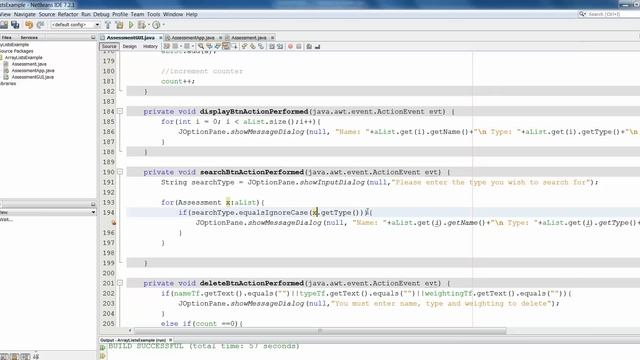
Task: Click the Uncomment code icon
Action: 318,47
